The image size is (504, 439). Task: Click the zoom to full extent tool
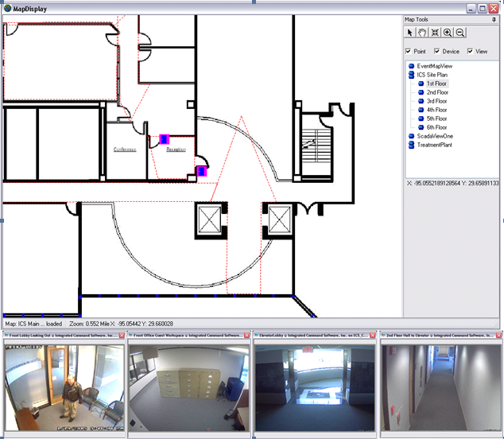435,33
